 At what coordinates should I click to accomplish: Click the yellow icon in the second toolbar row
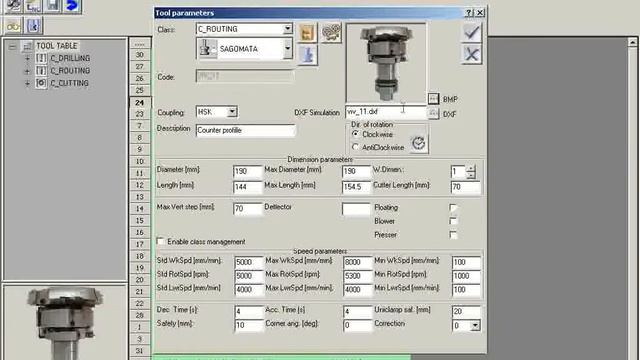[13, 27]
